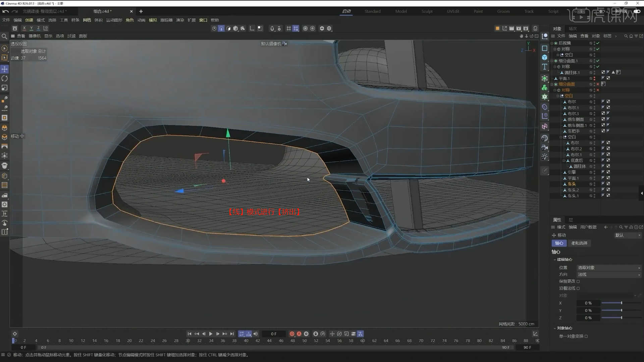Viewport: 644px width, 362px height.
Task: Click Attribute Manager back arrow
Action: pyautogui.click(x=606, y=227)
